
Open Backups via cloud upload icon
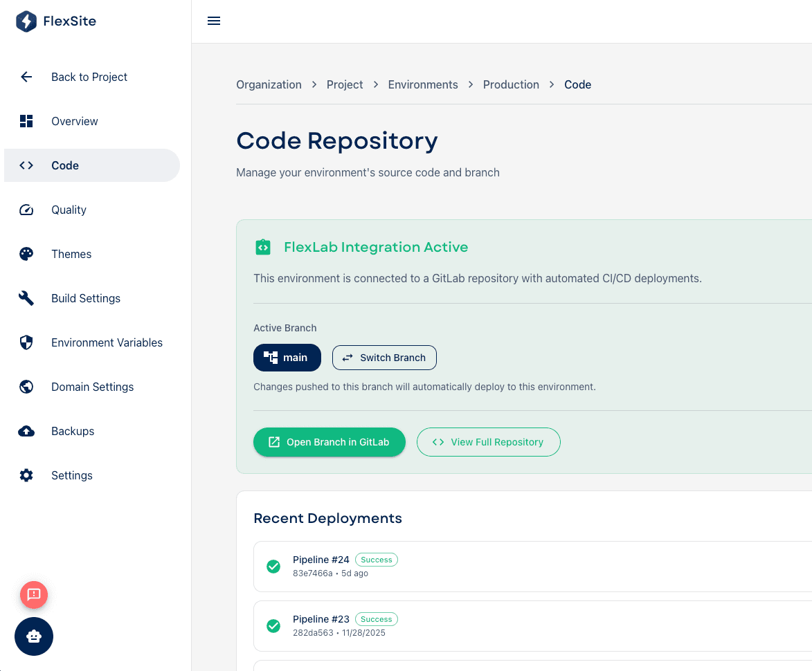tap(26, 431)
